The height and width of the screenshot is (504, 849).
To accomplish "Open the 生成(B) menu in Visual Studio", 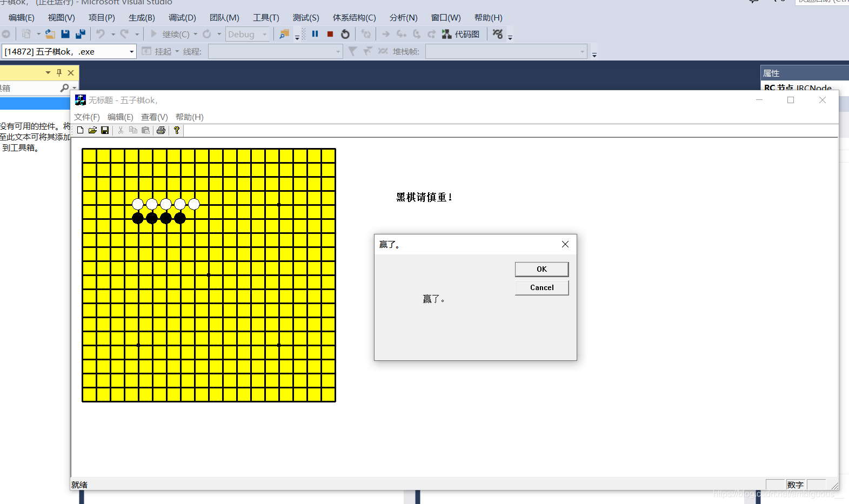I will (142, 18).
